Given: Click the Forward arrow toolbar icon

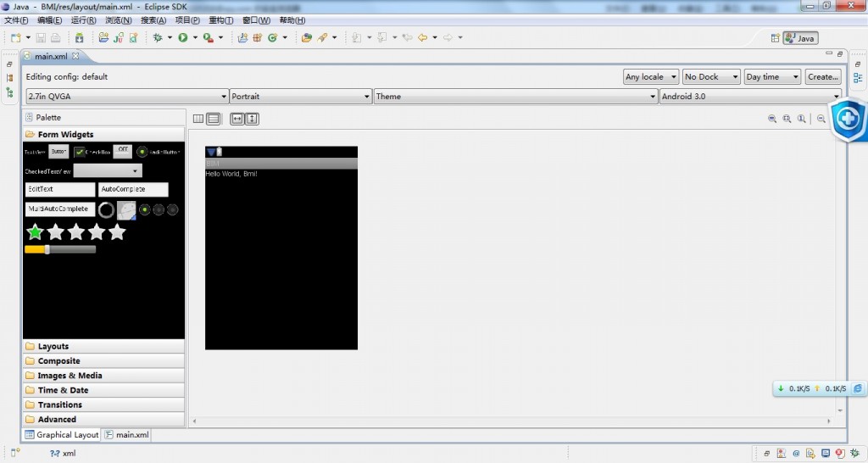Looking at the screenshot, I should coord(448,37).
